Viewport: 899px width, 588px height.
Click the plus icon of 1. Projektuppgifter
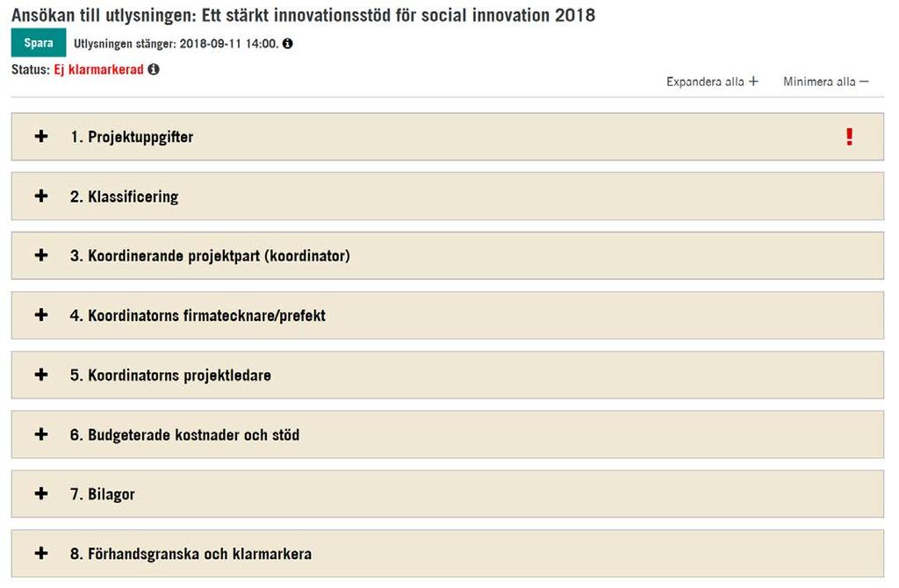tap(41, 136)
